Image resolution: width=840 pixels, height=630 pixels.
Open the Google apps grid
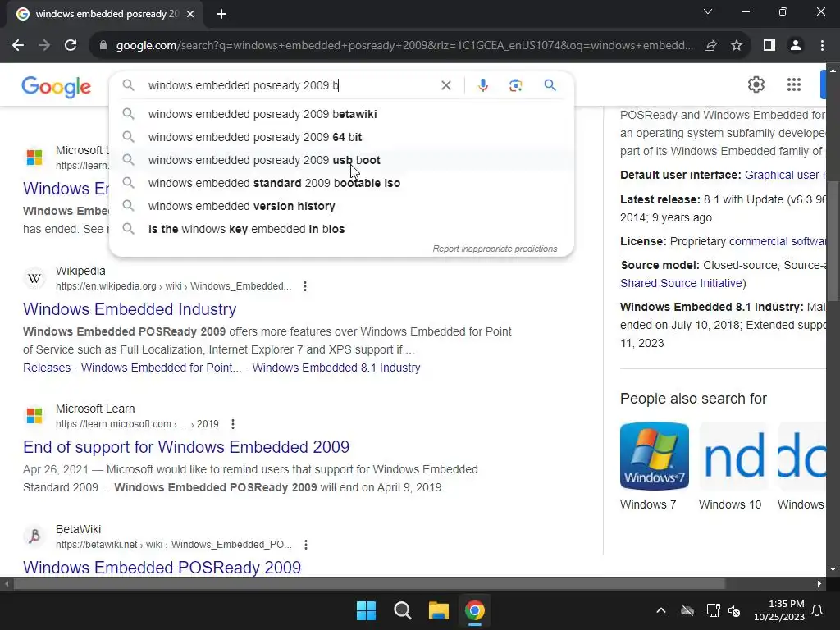coord(794,84)
